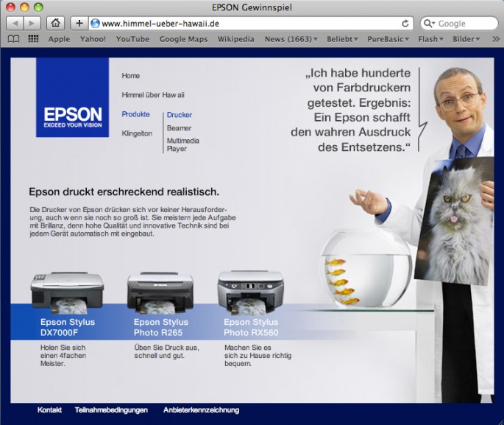The height and width of the screenshot is (425, 504).
Task: Go back with the browser back arrow
Action: tap(15, 24)
